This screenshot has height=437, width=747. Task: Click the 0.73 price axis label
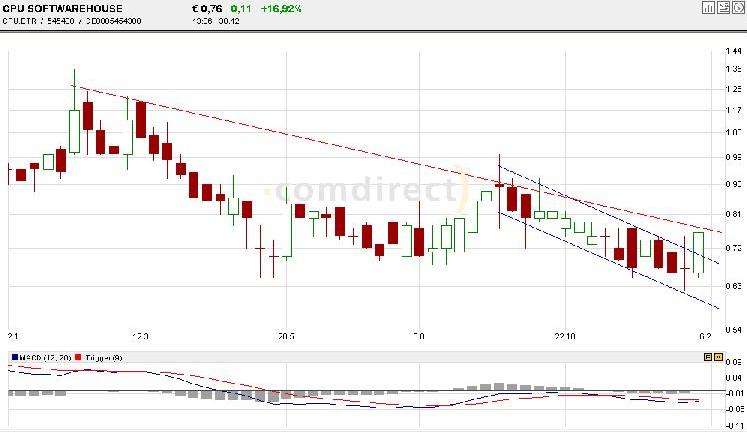tap(733, 248)
